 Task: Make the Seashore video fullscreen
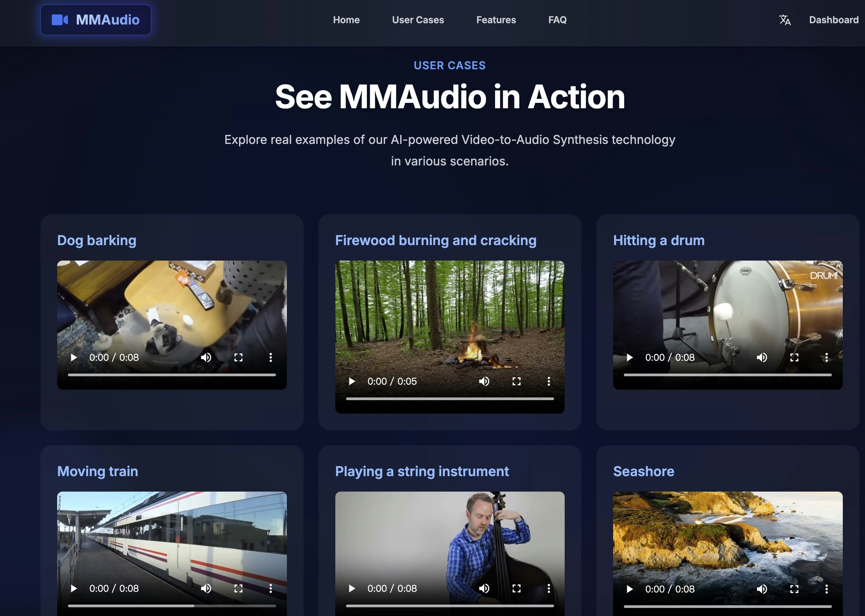(x=794, y=589)
